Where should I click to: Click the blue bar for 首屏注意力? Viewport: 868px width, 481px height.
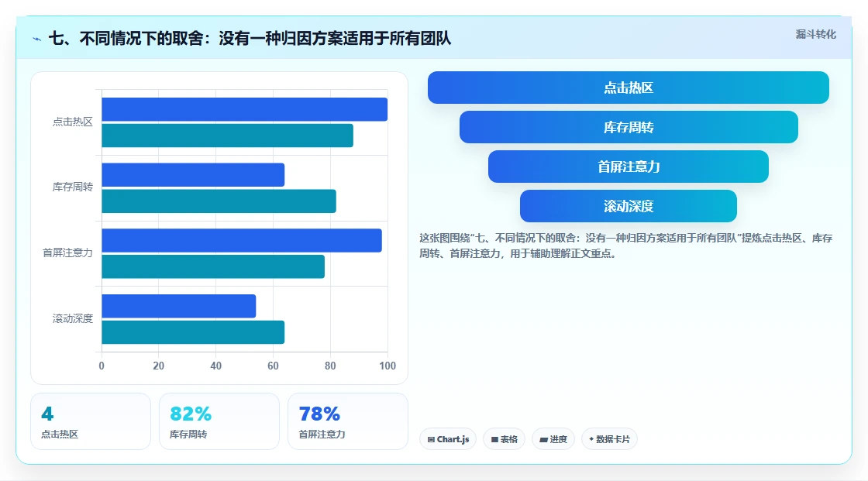[241, 240]
